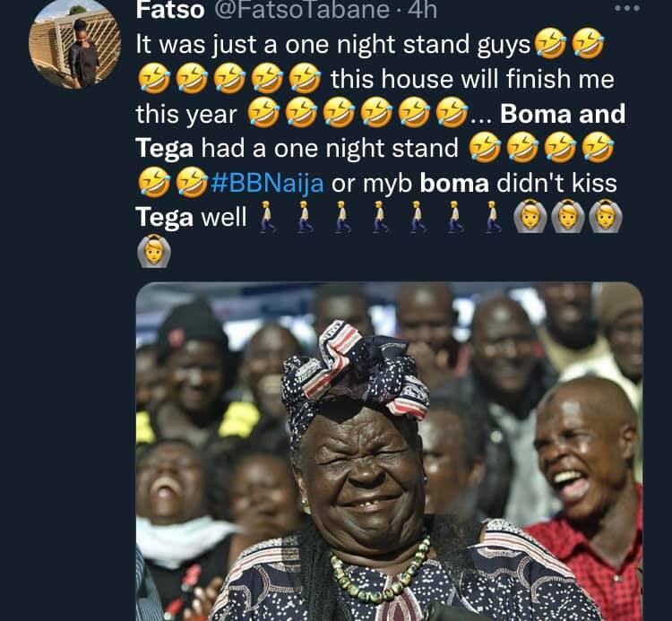Screen dimensions: 672x621
Task: Click the text 'didn't kiss' in tweet
Action: pos(556,184)
